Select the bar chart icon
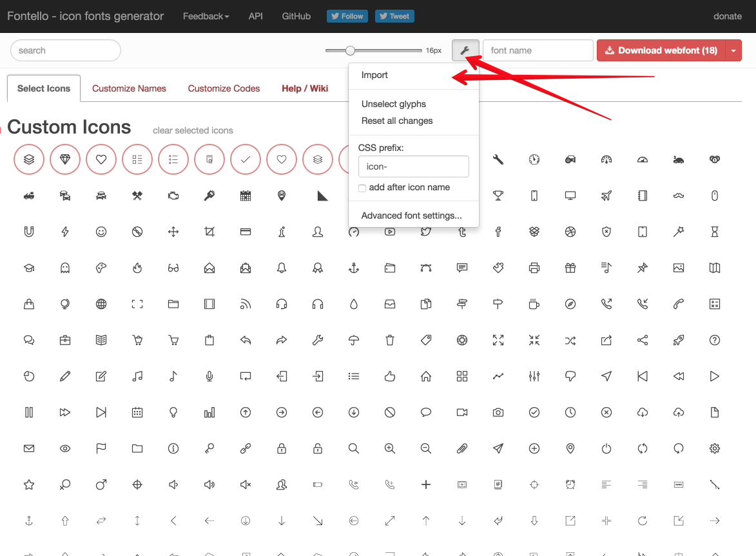 (x=209, y=412)
